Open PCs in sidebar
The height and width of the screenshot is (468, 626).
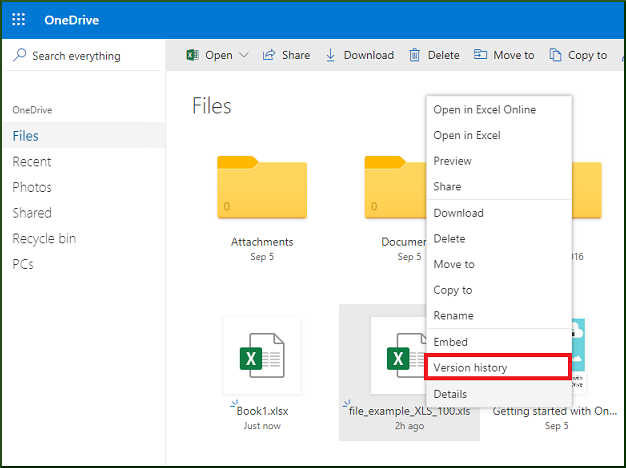(84, 264)
